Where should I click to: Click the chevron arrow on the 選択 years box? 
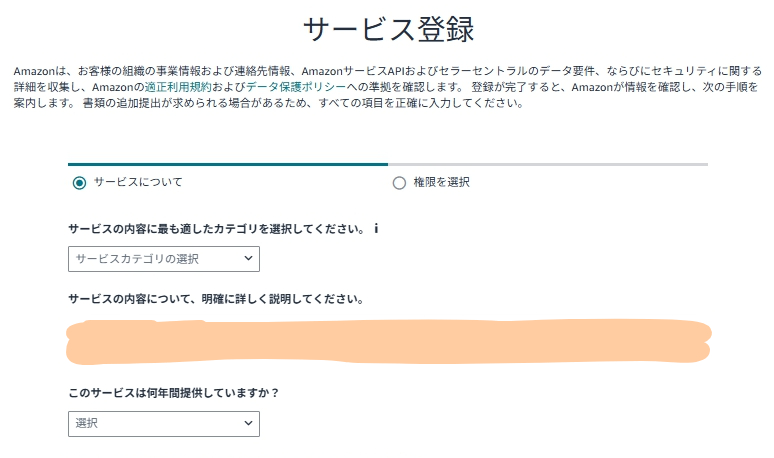click(248, 424)
